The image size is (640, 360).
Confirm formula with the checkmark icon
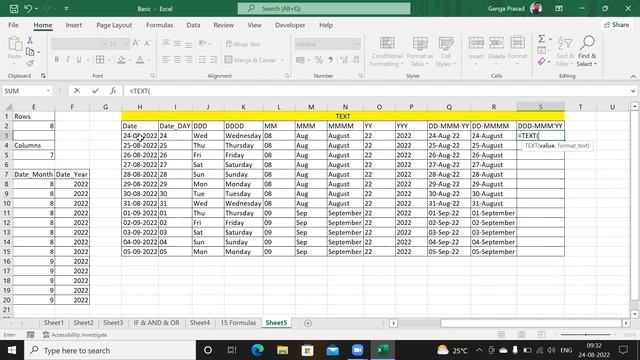(95, 91)
